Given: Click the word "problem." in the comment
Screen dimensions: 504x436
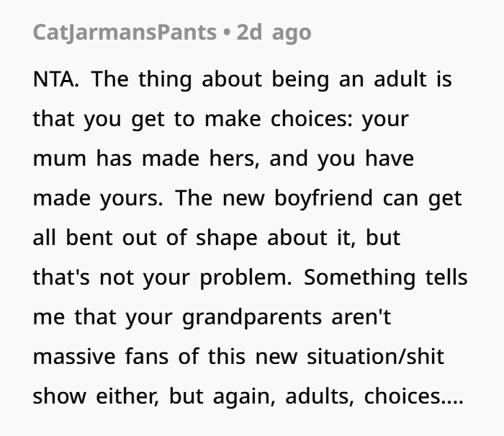Looking at the screenshot, I should [x=246, y=279].
